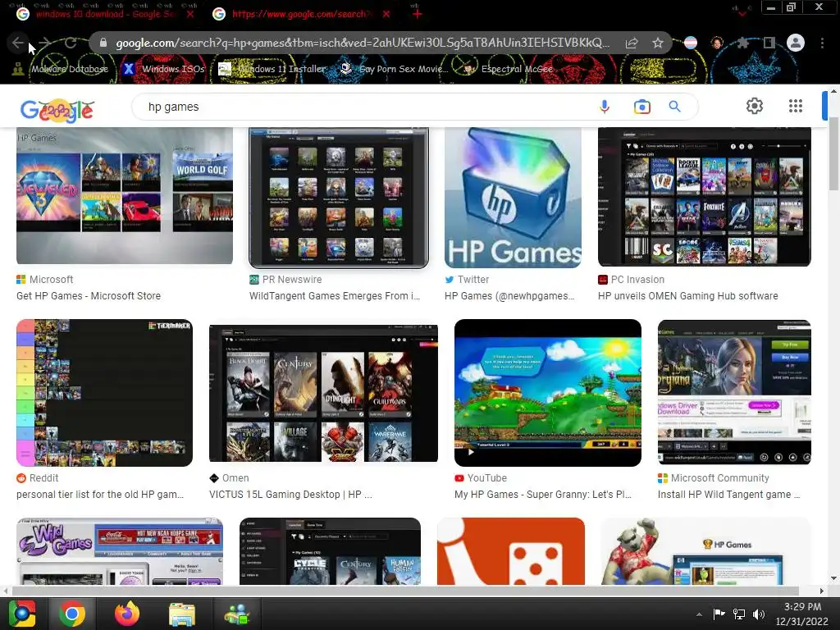
Task: Open the Wild Games website thumbnail
Action: pyautogui.click(x=120, y=551)
